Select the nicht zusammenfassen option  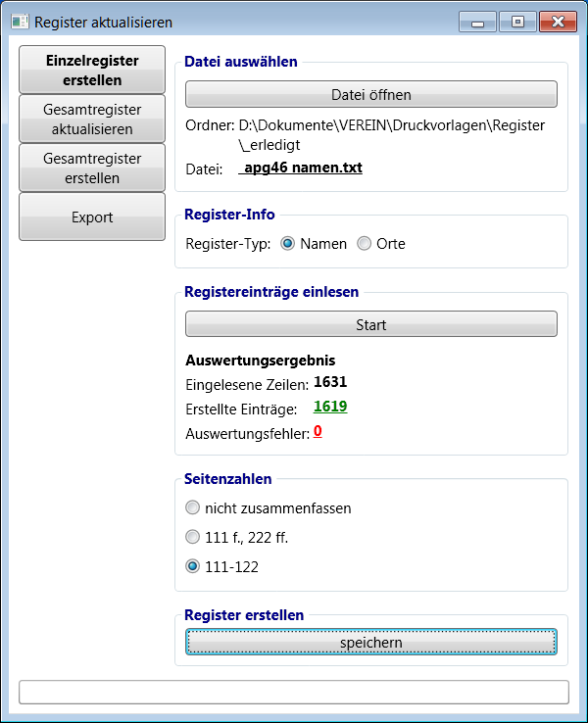point(193,508)
